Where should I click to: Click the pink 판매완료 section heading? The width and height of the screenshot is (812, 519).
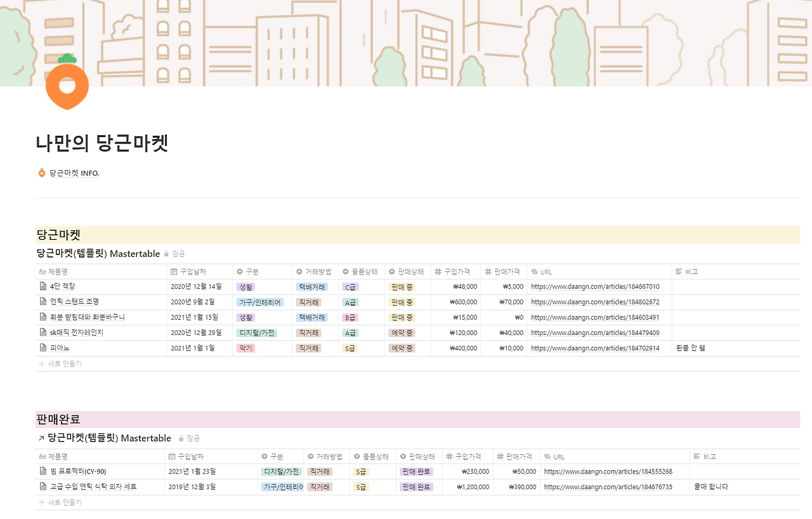(x=417, y=419)
